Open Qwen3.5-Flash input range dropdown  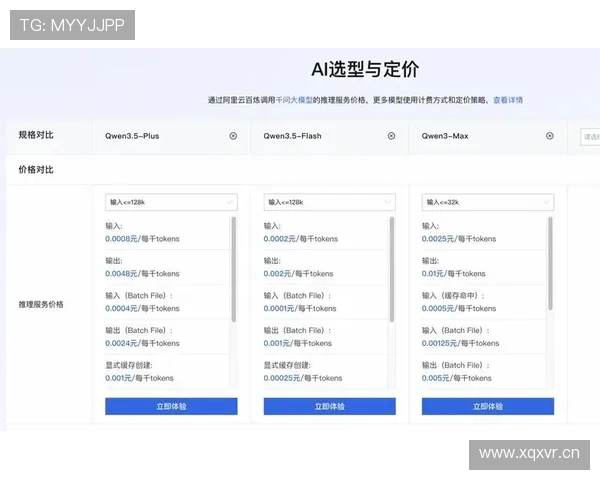329,202
